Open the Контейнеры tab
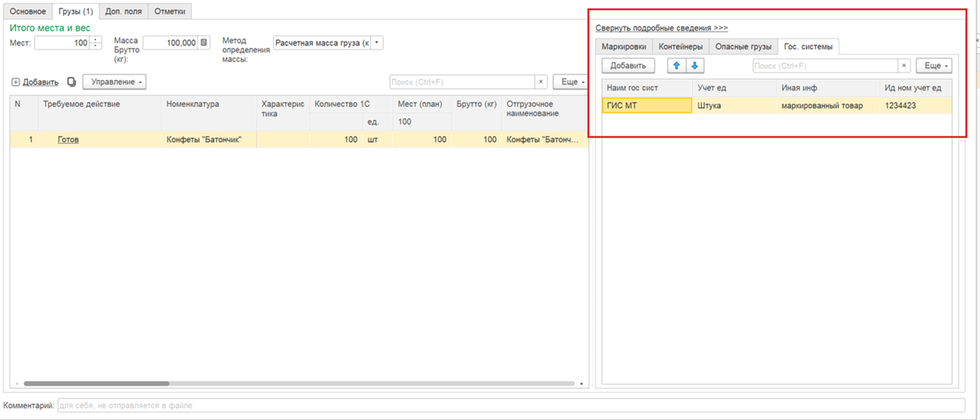This screenshot has height=420, width=980. click(x=681, y=46)
